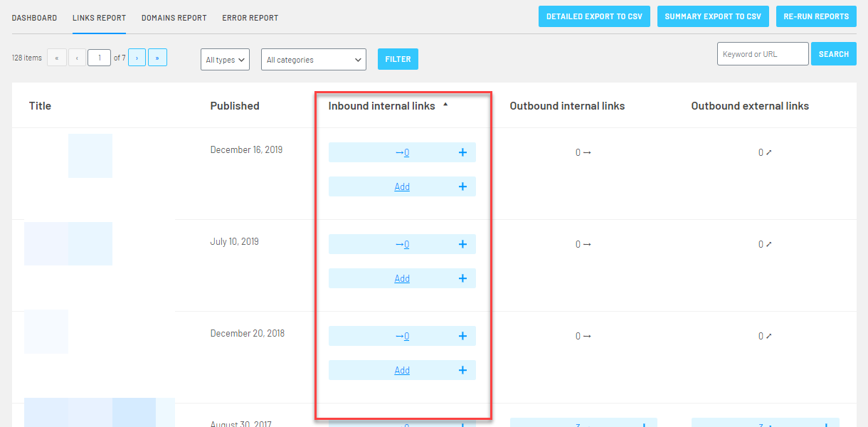Click outbound external links count for July 10, 2019
Screen dimensions: 868x427
[765, 244]
